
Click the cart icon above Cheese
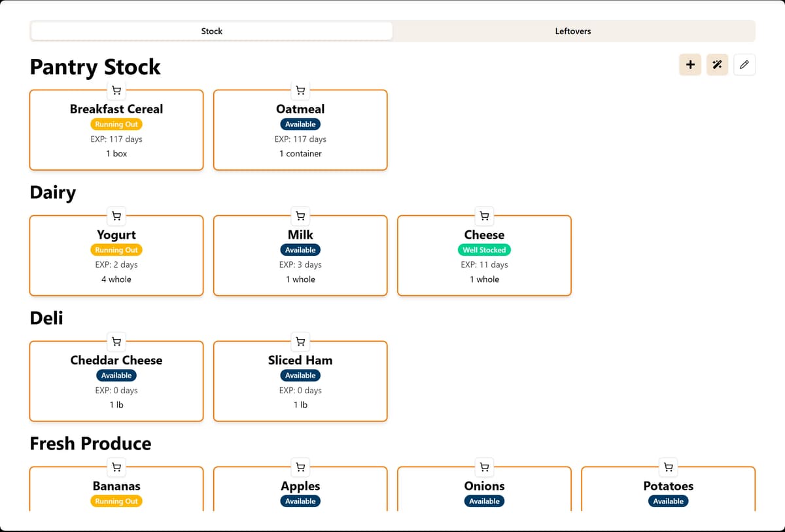pyautogui.click(x=484, y=216)
